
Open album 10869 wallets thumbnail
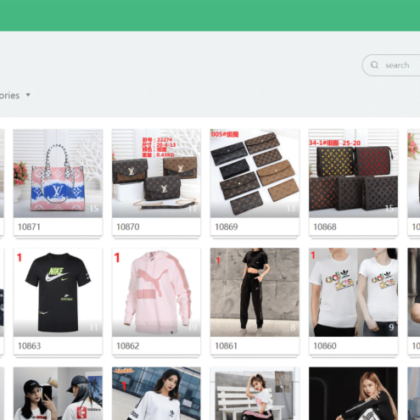tap(255, 173)
